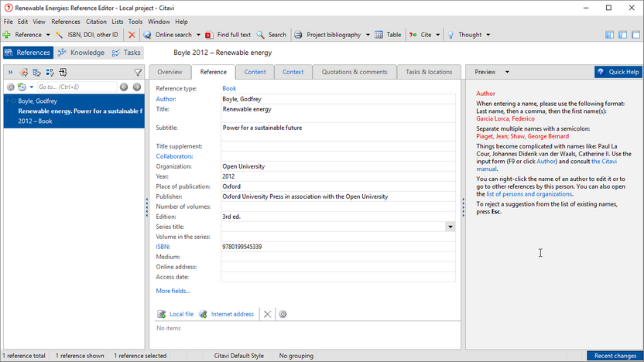
Task: Click the Title field Renewable energy
Action: (x=338, y=113)
